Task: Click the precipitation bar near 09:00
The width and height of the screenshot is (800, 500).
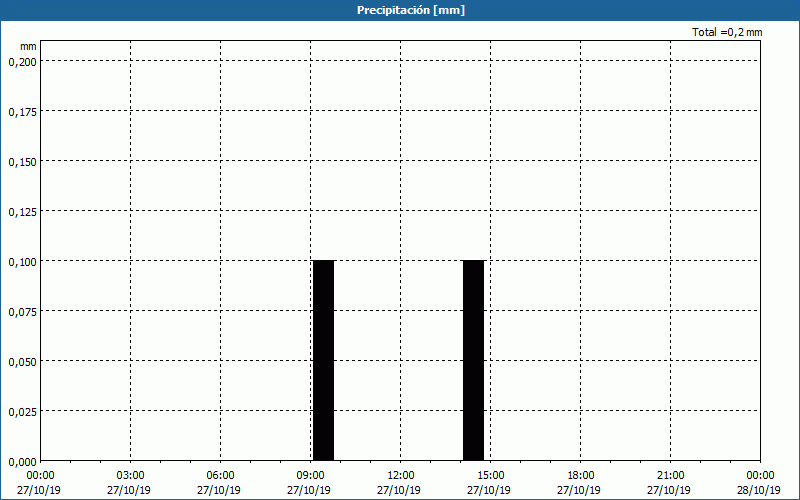Action: point(323,360)
